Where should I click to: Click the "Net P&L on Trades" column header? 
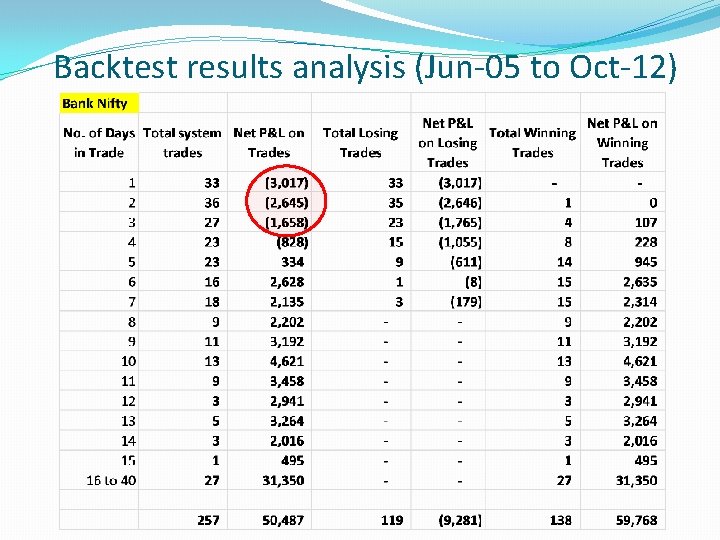tap(269, 142)
